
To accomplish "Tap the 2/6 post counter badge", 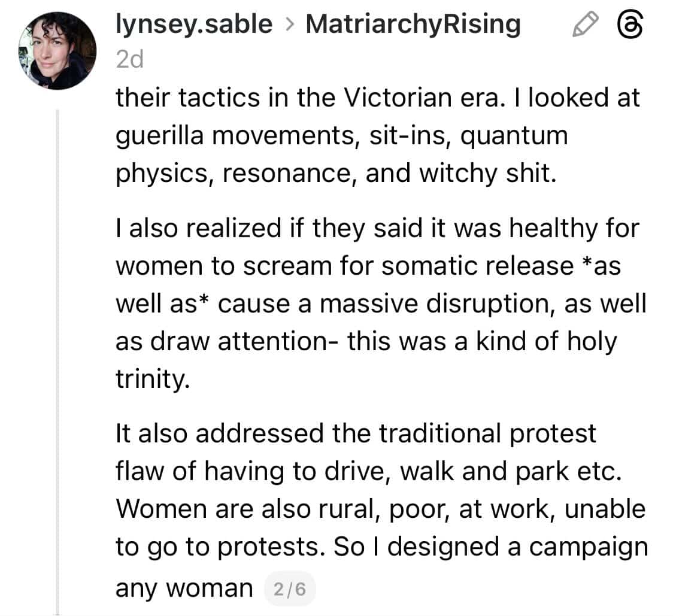I will pyautogui.click(x=289, y=589).
